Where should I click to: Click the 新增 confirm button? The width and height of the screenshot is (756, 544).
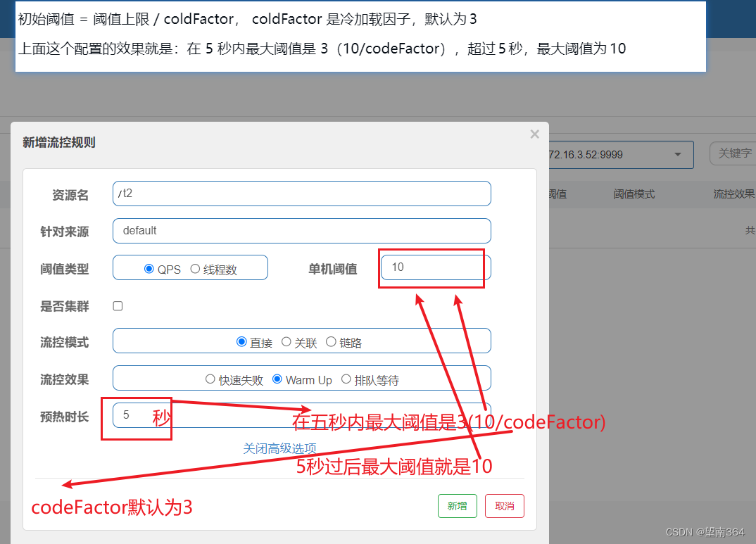457,505
